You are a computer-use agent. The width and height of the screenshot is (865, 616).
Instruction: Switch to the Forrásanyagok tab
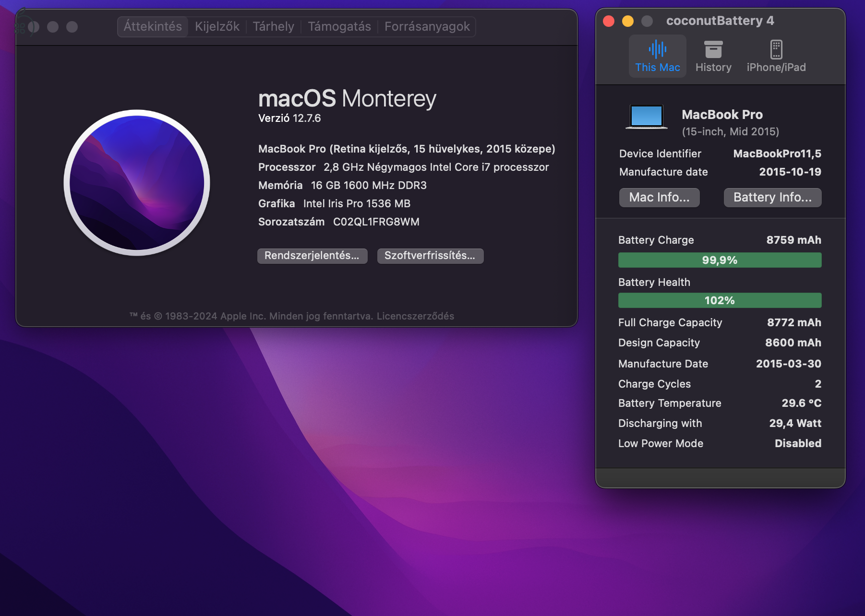click(427, 26)
